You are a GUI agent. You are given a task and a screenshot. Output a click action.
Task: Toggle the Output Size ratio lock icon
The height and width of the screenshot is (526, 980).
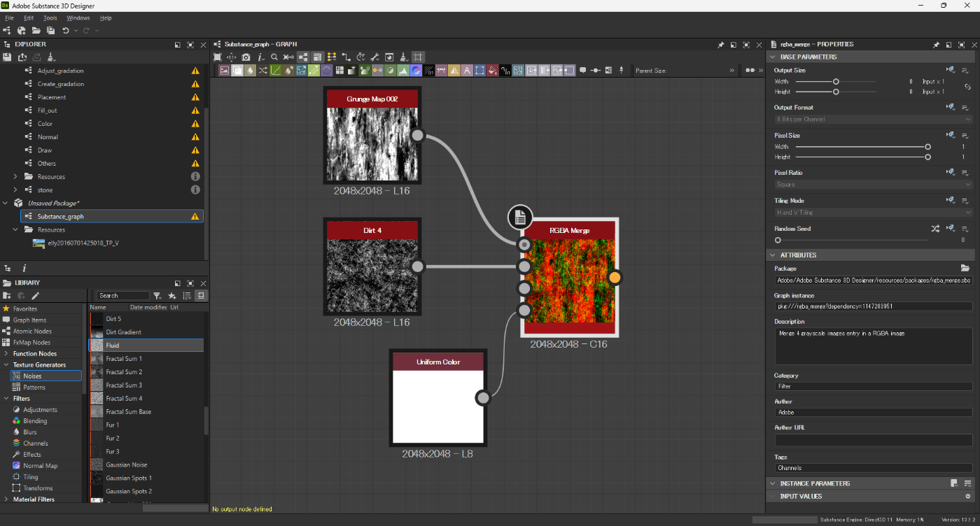click(x=967, y=87)
